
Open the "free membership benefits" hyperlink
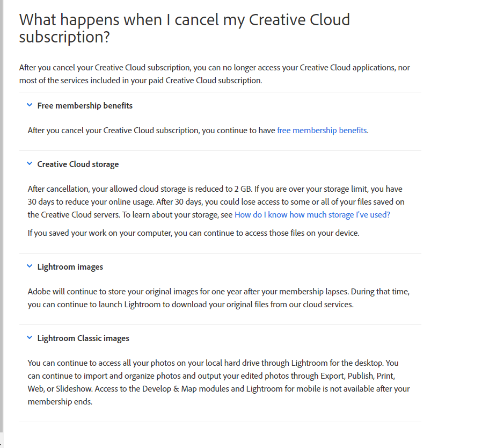[x=322, y=131]
